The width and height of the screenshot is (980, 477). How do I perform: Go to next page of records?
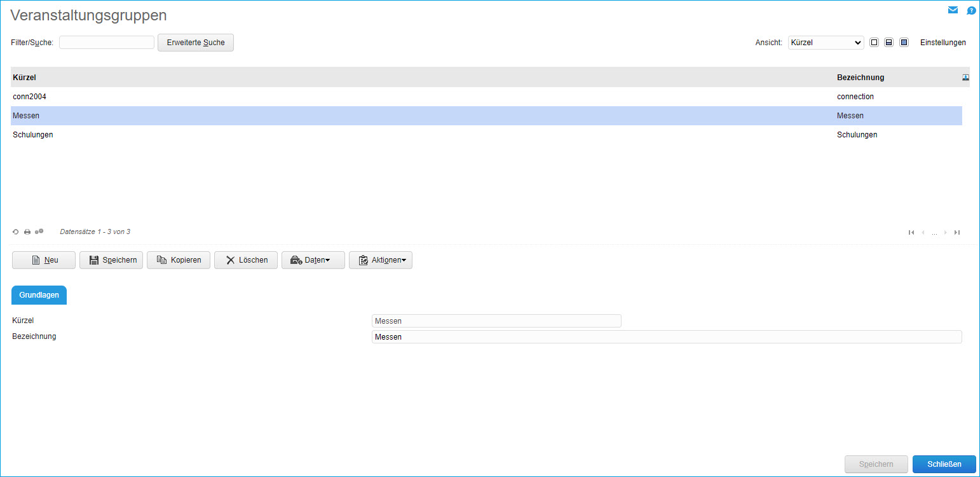click(x=946, y=233)
